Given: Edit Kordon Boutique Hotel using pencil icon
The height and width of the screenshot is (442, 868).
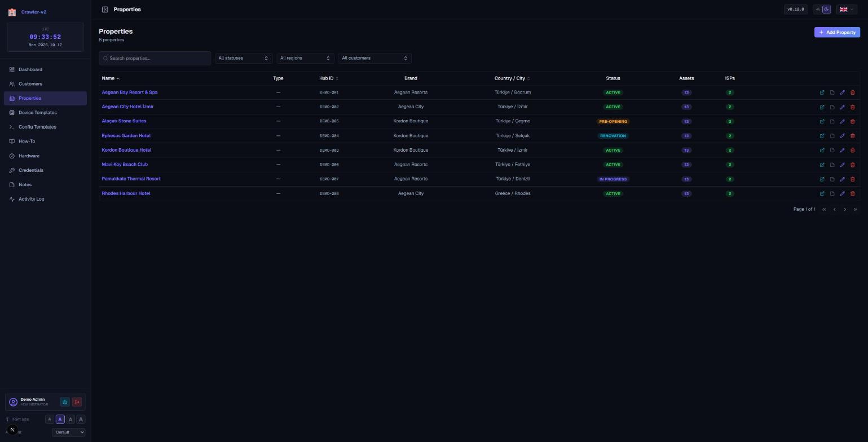Looking at the screenshot, I should (843, 151).
